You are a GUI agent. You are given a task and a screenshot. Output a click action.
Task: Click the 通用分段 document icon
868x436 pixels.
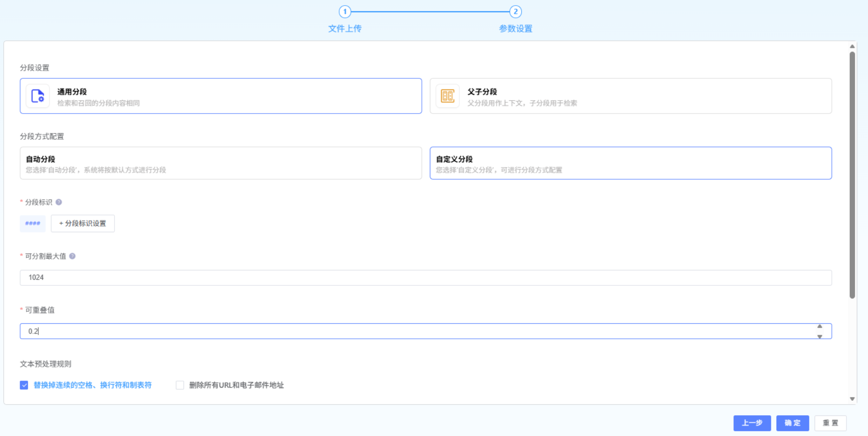38,96
